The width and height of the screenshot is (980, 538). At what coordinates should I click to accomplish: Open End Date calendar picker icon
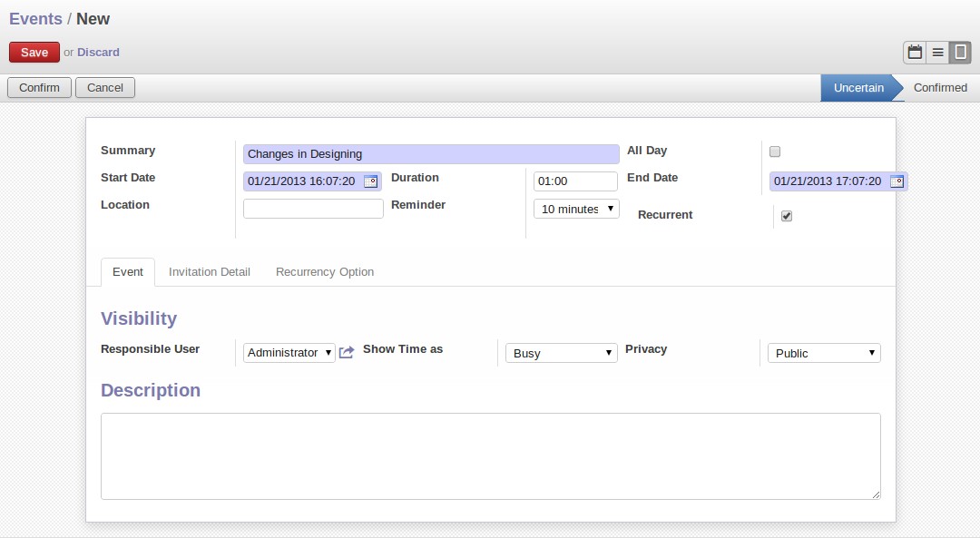pyautogui.click(x=897, y=181)
